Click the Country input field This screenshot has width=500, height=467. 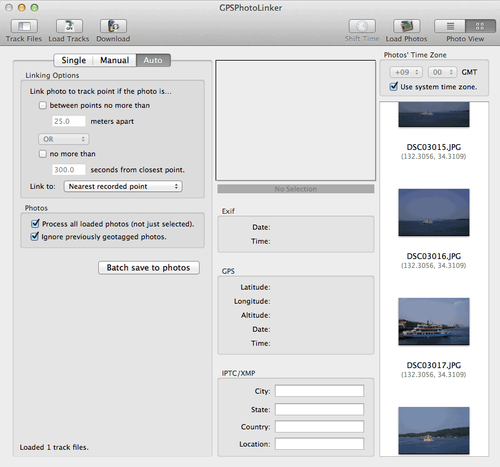point(319,427)
